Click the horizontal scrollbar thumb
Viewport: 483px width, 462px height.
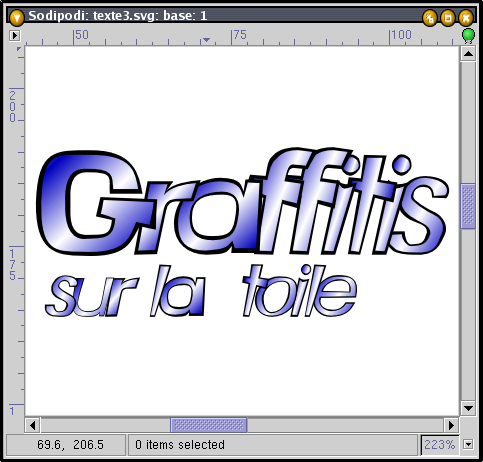(x=209, y=425)
